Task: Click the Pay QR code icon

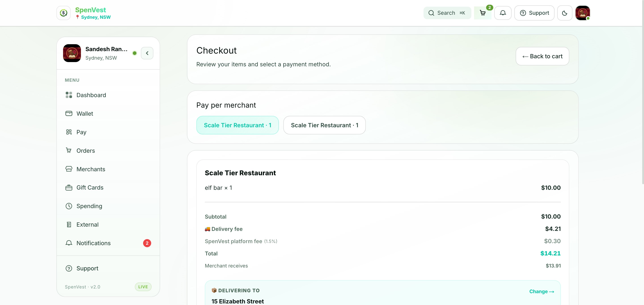Action: coord(69,132)
